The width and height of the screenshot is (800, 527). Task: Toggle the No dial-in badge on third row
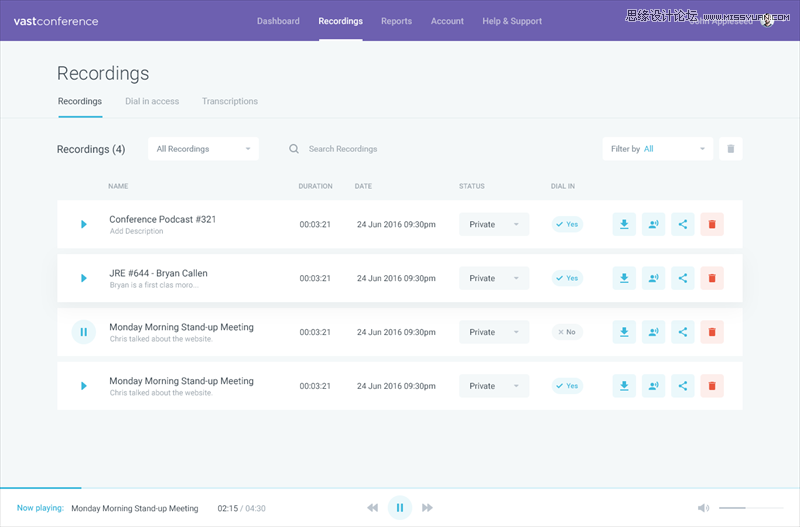567,332
